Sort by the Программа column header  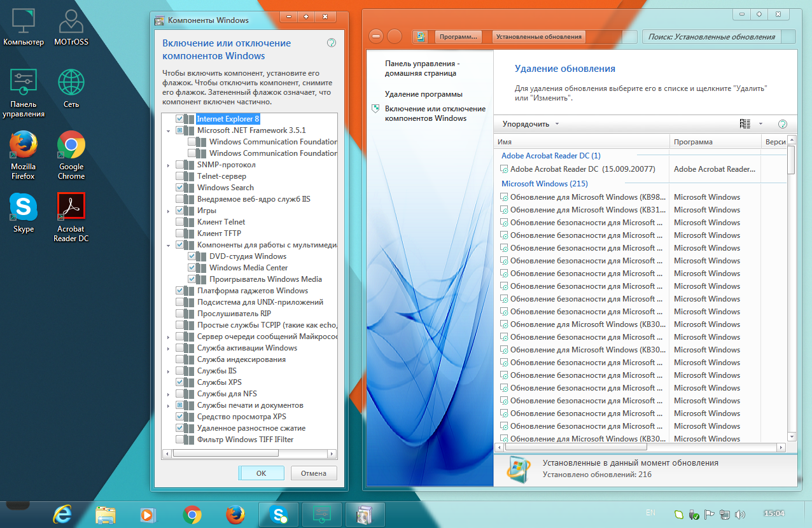715,142
